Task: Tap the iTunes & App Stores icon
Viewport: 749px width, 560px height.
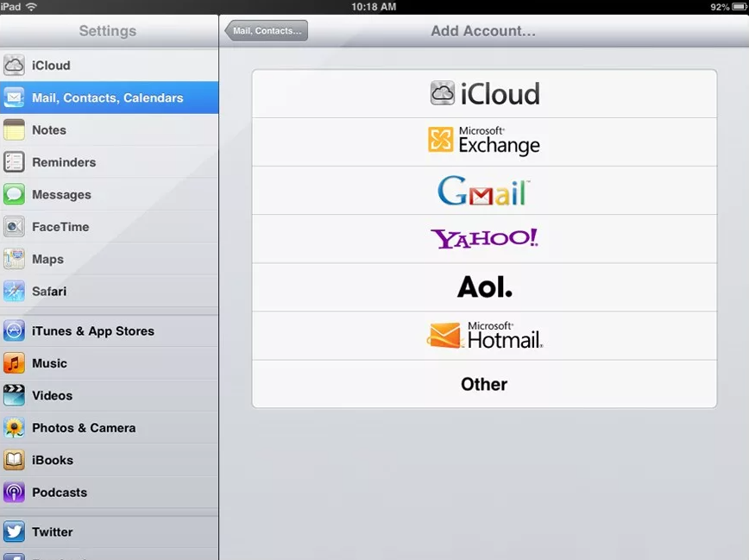Action: pos(14,330)
